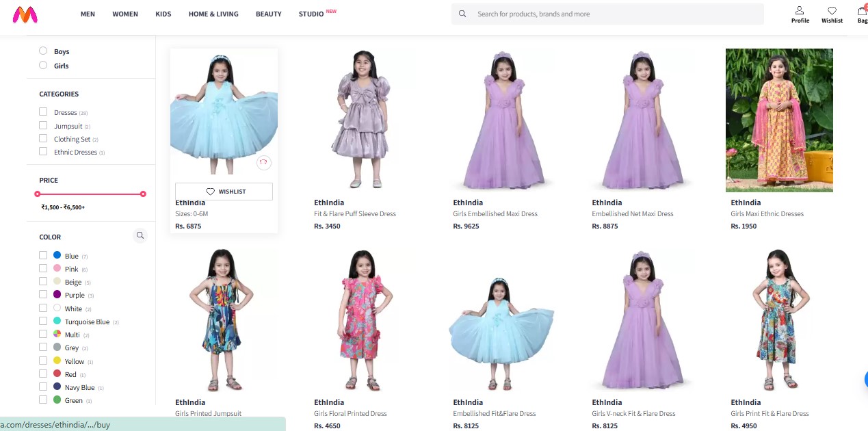Tick the Multi color checkbox

43,334
